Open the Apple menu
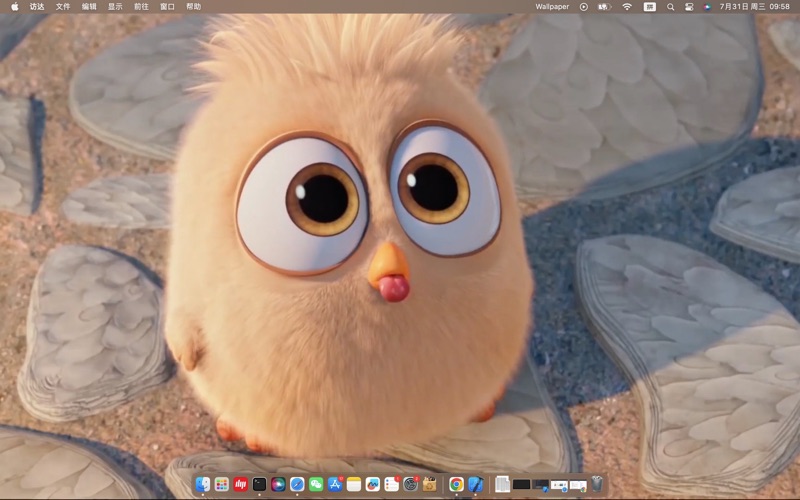The width and height of the screenshot is (800, 500). pos(14,6)
